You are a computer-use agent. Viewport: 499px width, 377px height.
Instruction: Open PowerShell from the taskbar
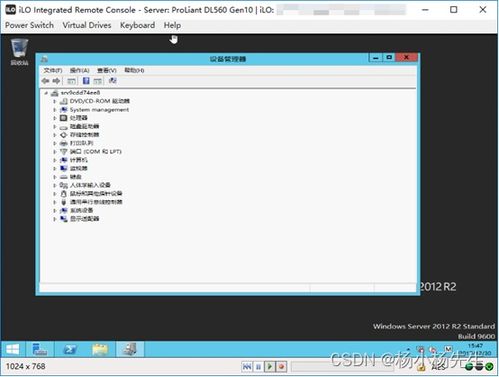pyautogui.click(x=70, y=349)
